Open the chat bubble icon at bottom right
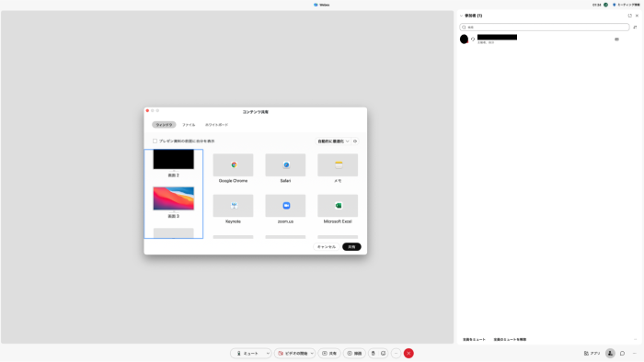 [x=622, y=353]
